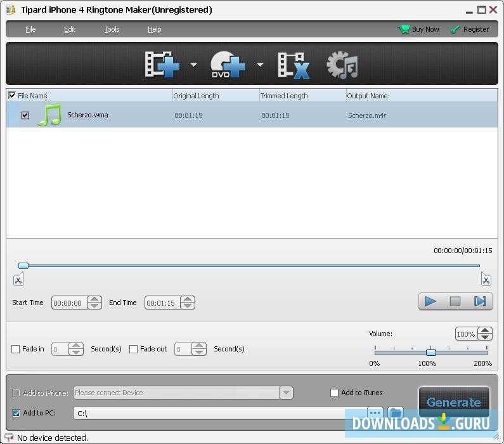Toggle the select-all File Name checkbox
This screenshot has height=444, width=504.
tap(12, 96)
